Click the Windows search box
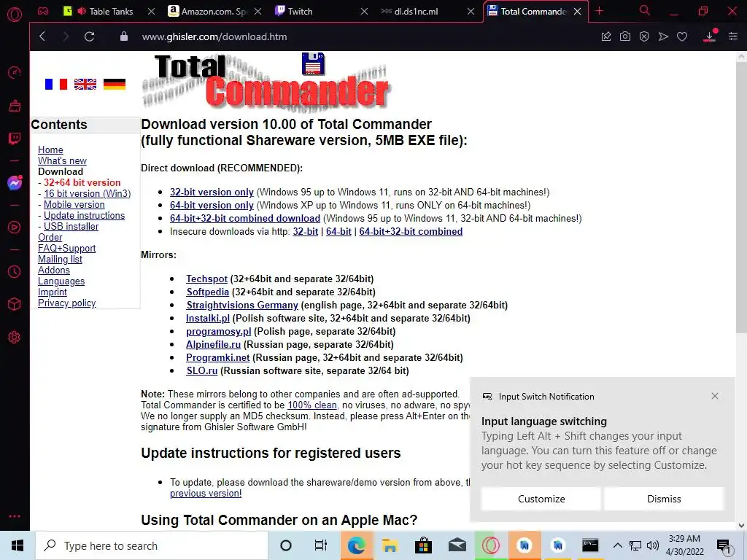747x560 pixels. pos(152,545)
